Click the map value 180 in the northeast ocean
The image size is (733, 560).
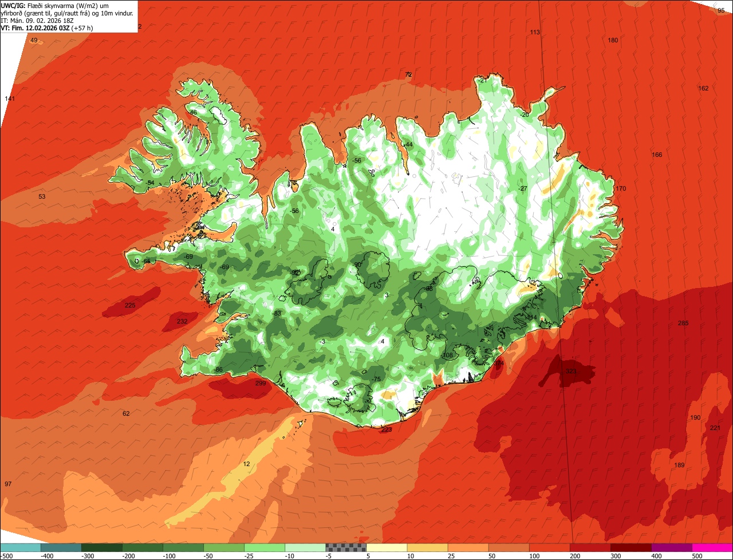pos(613,40)
